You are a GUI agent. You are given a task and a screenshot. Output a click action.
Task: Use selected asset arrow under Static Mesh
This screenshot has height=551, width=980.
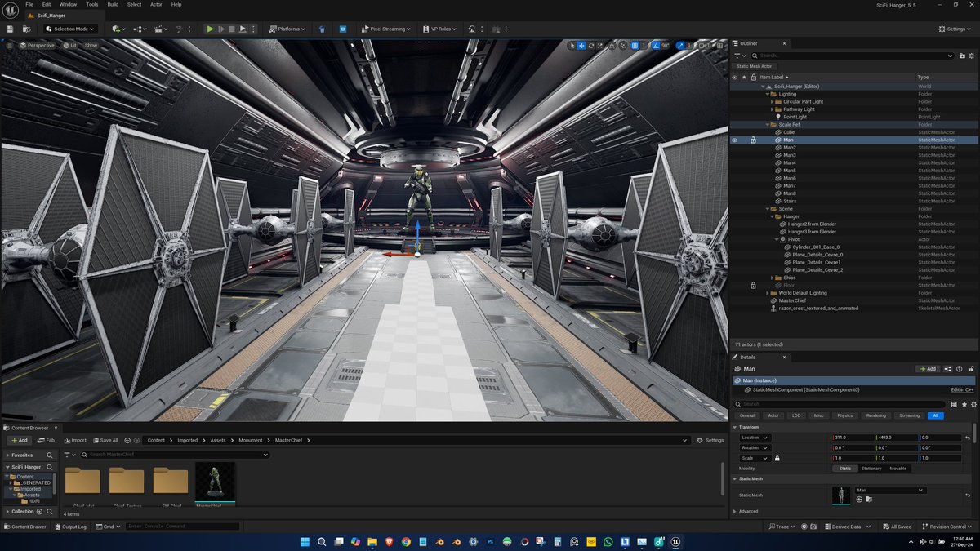[x=859, y=500]
